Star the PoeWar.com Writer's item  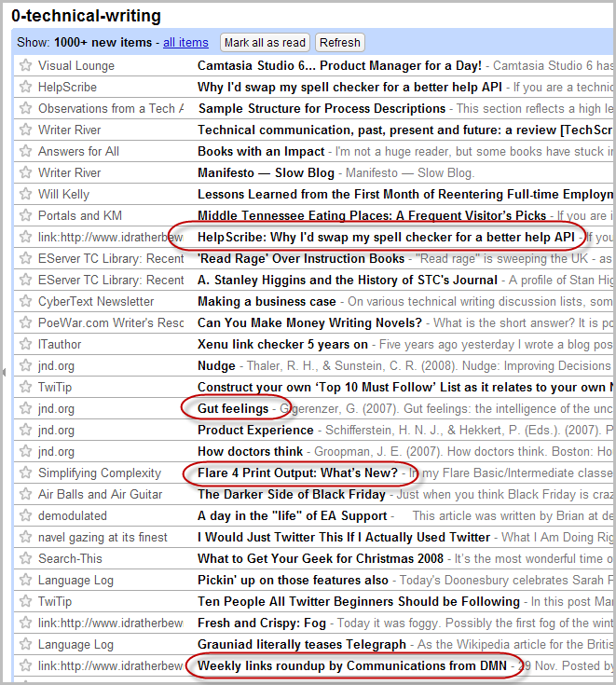[x=26, y=322]
